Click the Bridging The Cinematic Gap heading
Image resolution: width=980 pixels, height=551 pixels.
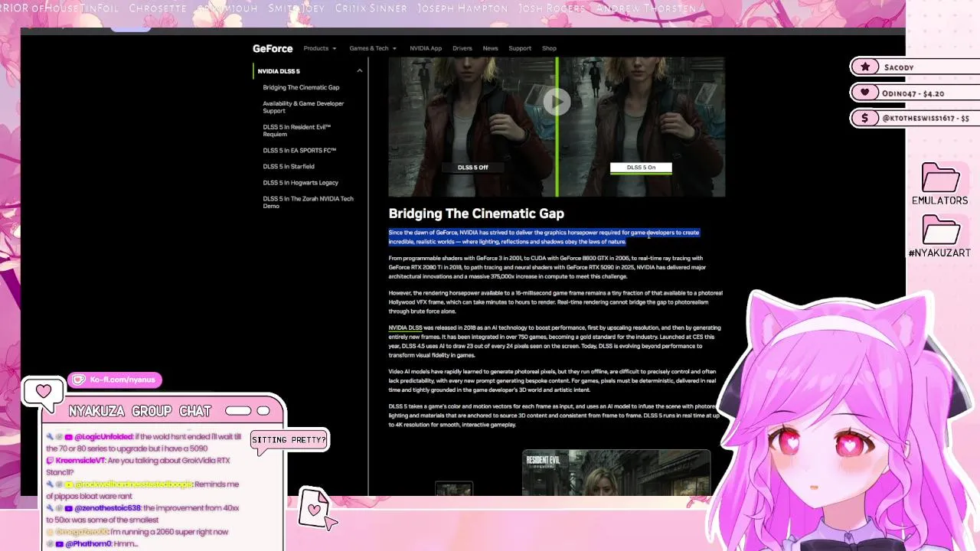click(476, 214)
